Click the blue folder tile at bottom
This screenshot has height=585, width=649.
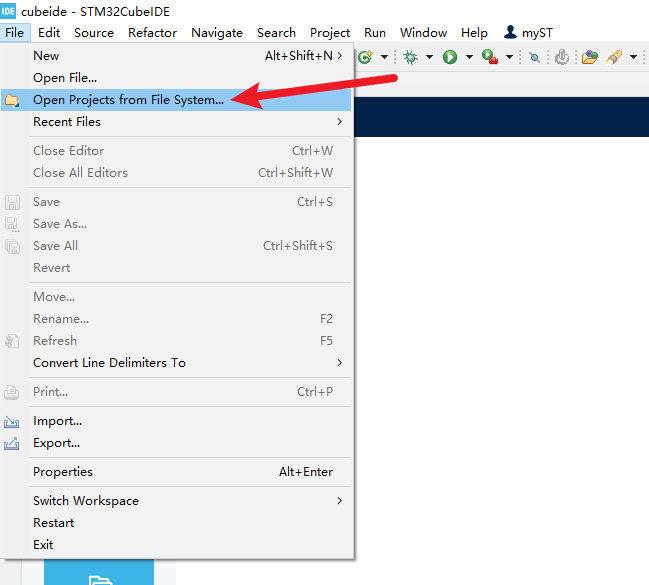tap(99, 574)
